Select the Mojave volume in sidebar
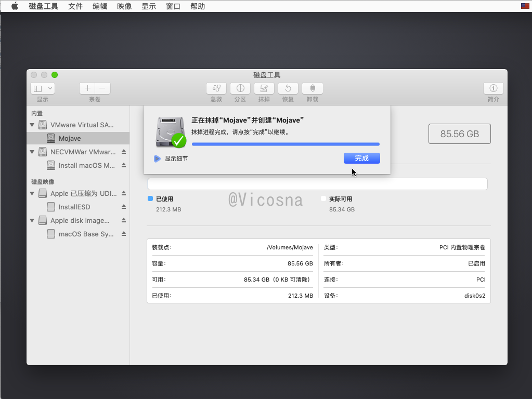The image size is (532, 399). tap(78, 138)
